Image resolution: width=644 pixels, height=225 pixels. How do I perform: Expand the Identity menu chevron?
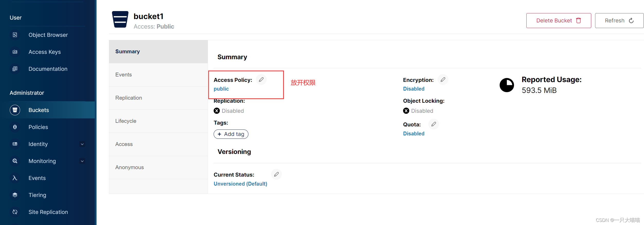coord(82,144)
